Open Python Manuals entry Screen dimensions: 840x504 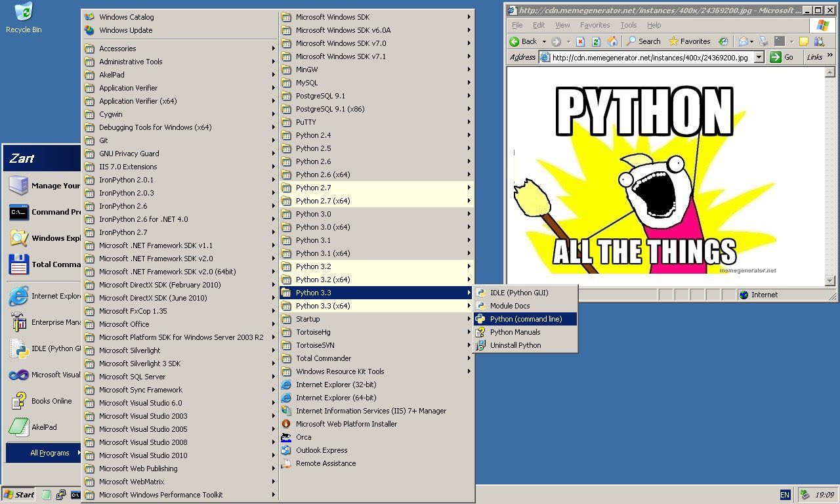(525, 332)
